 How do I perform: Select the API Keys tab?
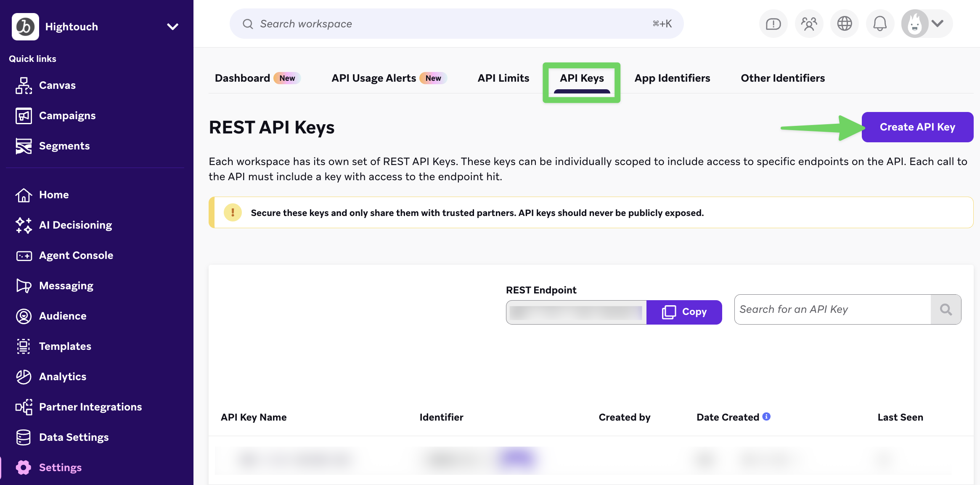[x=582, y=78]
